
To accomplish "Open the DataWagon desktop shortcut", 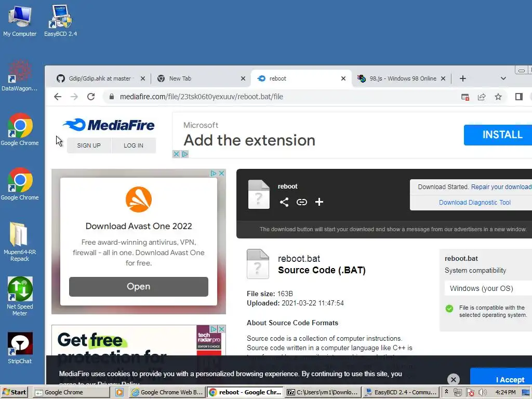I will [20, 75].
